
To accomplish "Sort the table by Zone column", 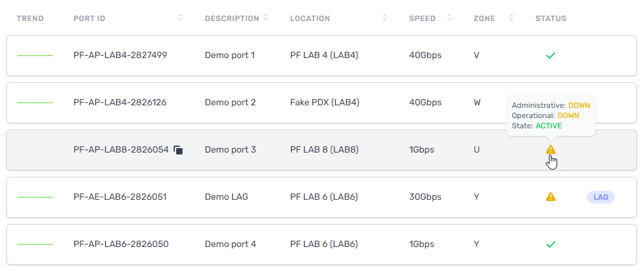I will point(511,18).
